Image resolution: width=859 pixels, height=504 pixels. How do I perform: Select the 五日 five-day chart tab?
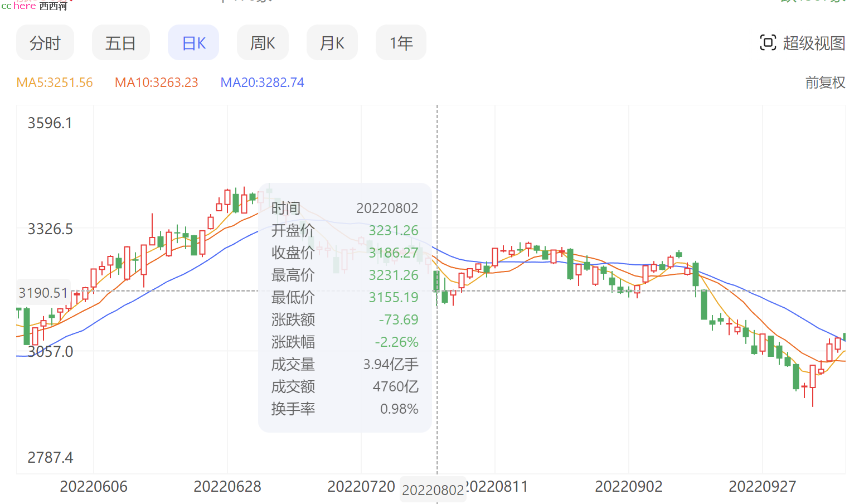pyautogui.click(x=120, y=43)
